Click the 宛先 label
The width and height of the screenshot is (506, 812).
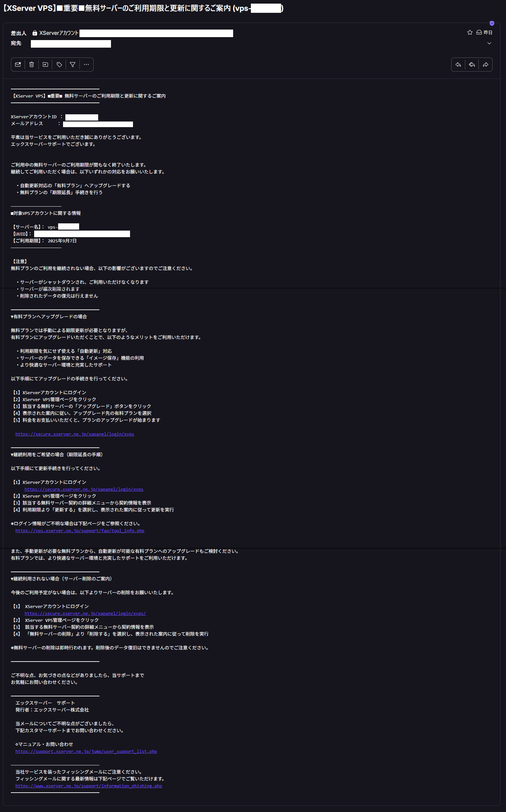[16, 43]
